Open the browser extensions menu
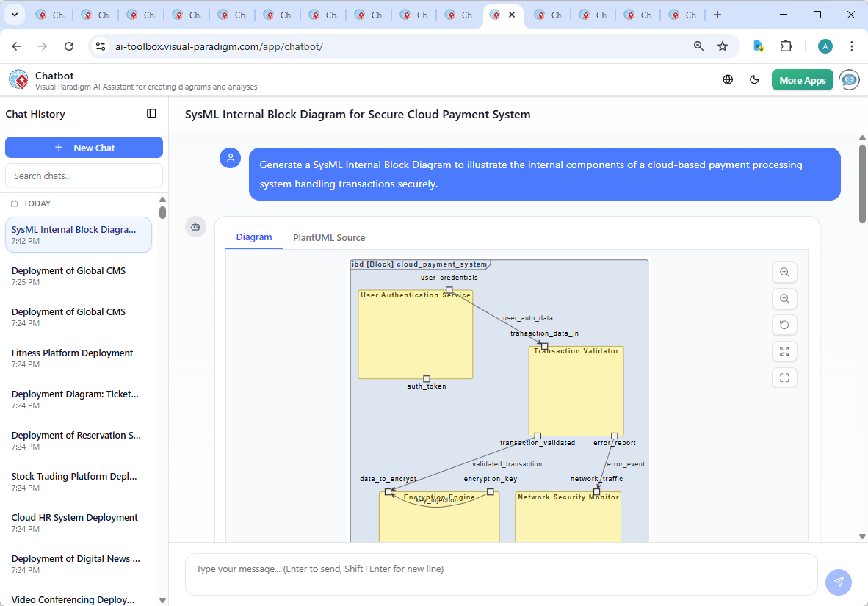The height and width of the screenshot is (606, 868). [x=786, y=46]
